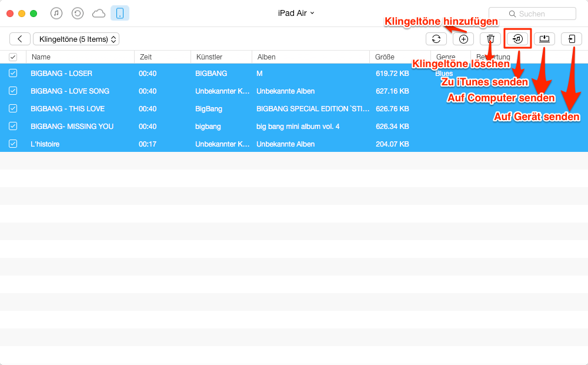
Task: Click the Suchen search field
Action: pos(532,14)
